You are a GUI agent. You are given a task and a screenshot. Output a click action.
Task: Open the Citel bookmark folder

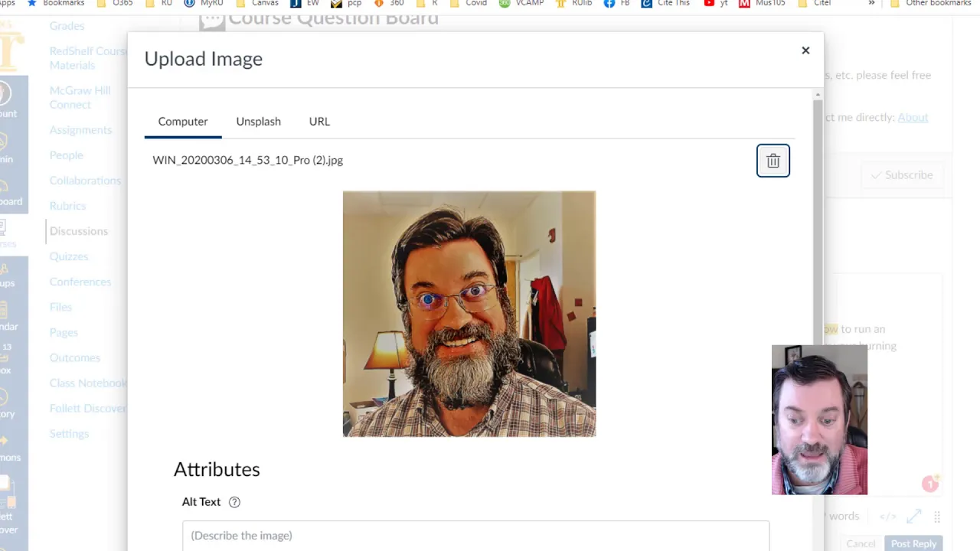pos(814,3)
